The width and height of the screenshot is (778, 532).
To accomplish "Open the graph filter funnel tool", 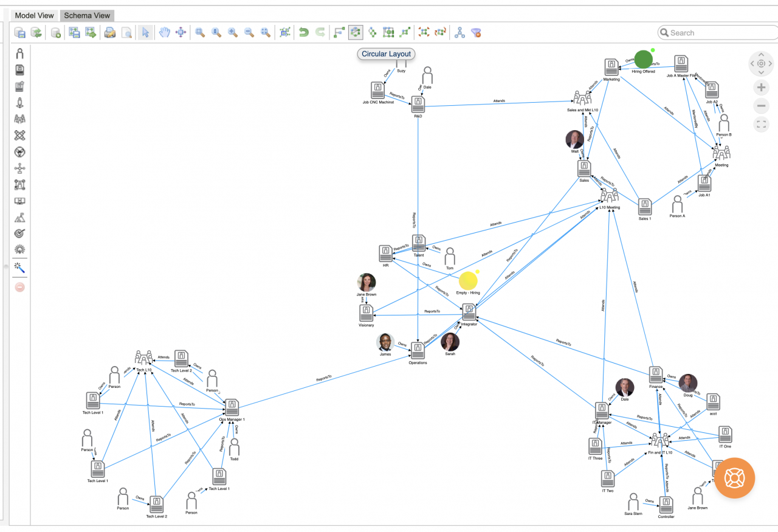I will pos(477,32).
